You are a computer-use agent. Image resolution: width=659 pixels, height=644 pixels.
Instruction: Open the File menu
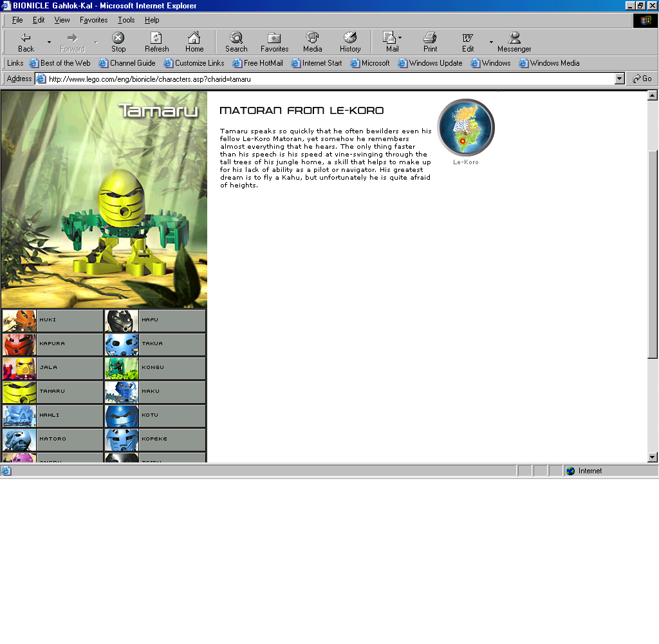click(17, 20)
